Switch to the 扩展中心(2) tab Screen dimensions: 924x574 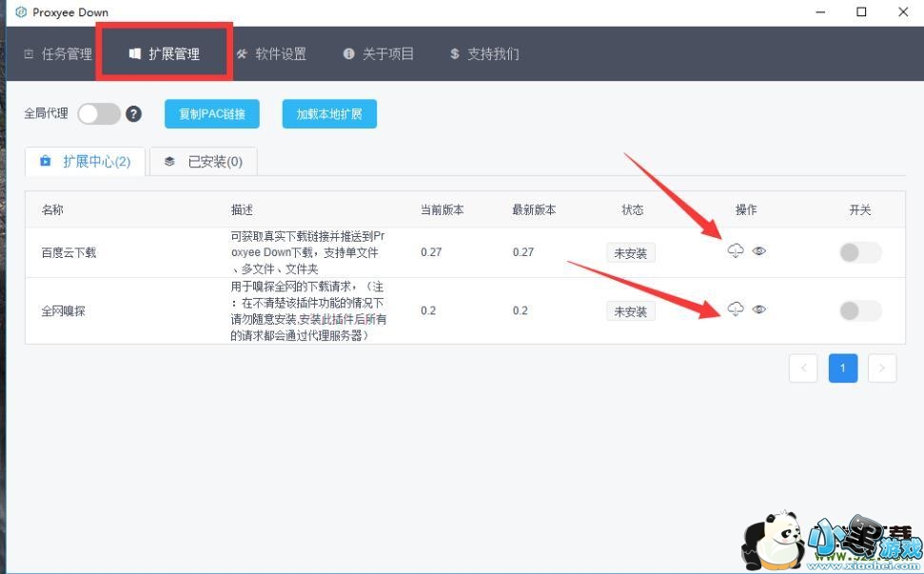pyautogui.click(x=85, y=162)
